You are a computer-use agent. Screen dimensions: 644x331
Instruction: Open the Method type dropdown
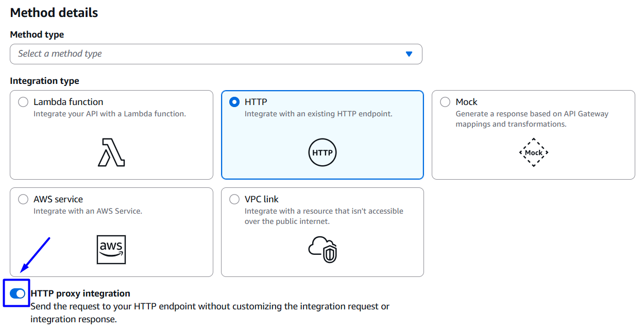(x=216, y=54)
